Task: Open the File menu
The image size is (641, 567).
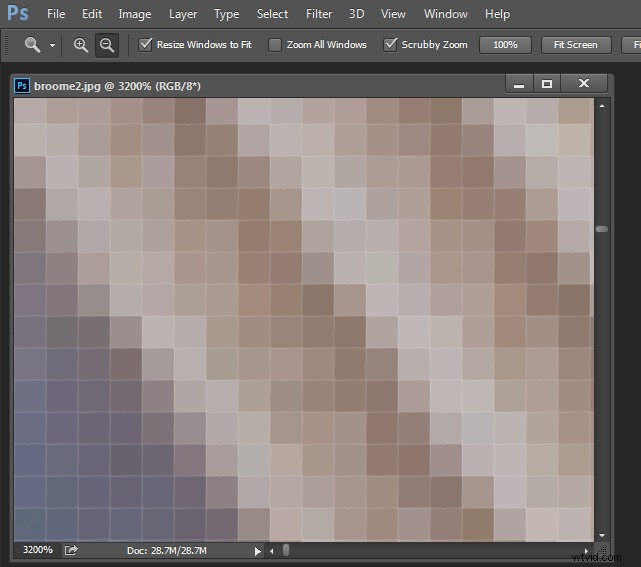Action: (56, 14)
